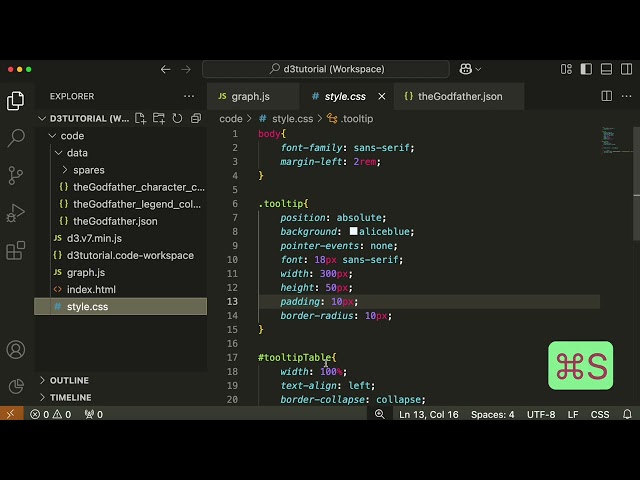Open the Accounts menu icon
Screen dimensions: 640x480
tap(16, 350)
